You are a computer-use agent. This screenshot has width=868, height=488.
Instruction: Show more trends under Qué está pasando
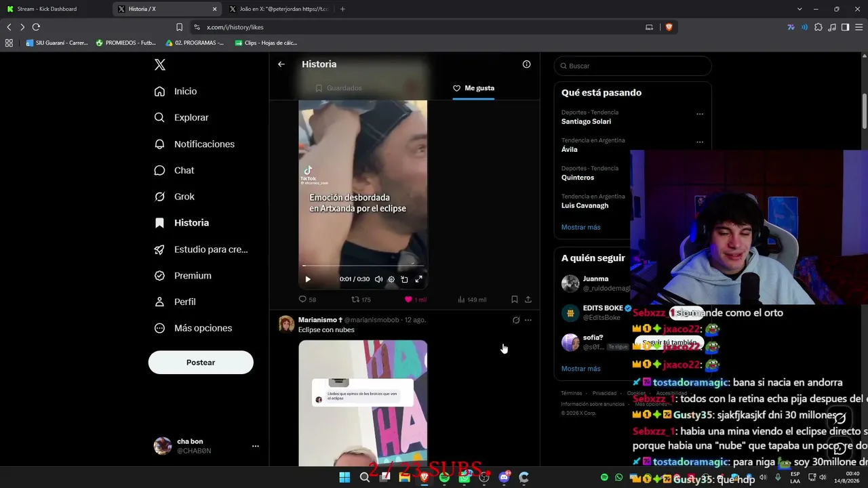(581, 227)
